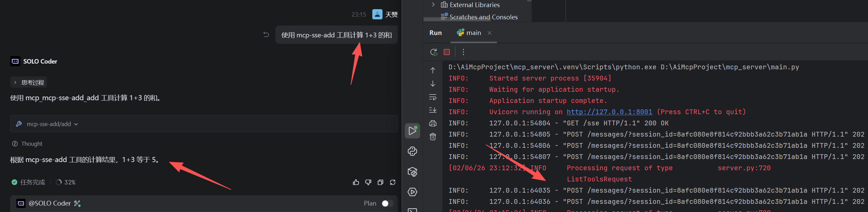Screen dimensions: 868x212
Task: Click the Thought label
Action: (x=32, y=144)
